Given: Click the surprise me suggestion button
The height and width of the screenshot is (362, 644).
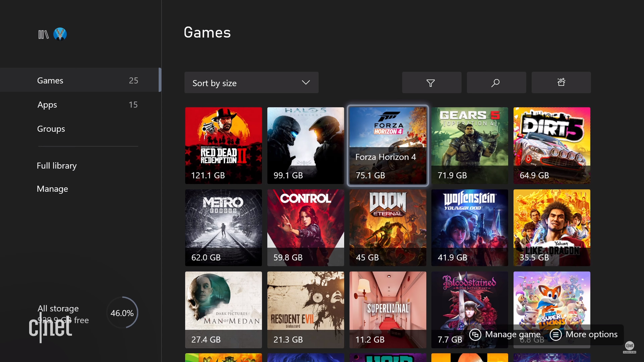Looking at the screenshot, I should [561, 83].
